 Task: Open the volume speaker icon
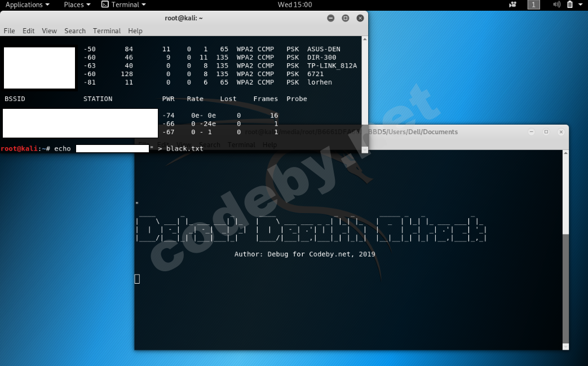click(556, 5)
